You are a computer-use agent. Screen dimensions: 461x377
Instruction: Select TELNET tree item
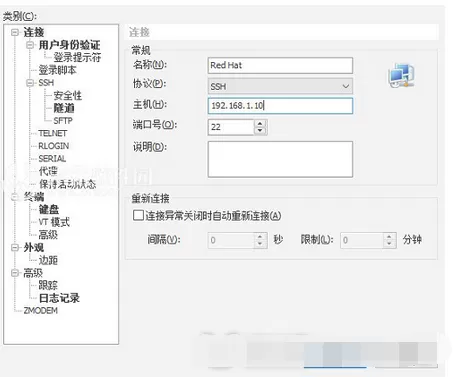53,133
